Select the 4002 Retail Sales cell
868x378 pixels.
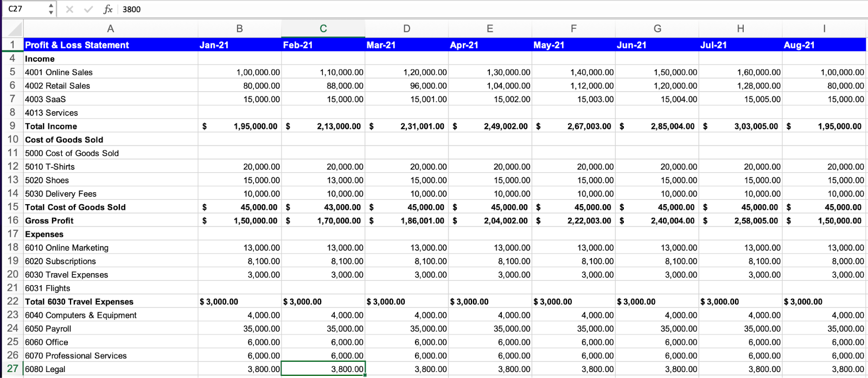pyautogui.click(x=111, y=86)
